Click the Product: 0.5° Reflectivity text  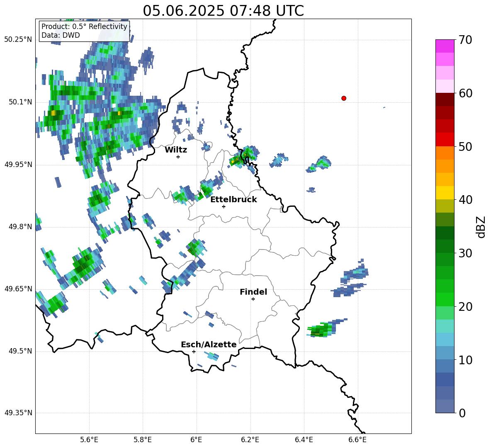tap(84, 27)
